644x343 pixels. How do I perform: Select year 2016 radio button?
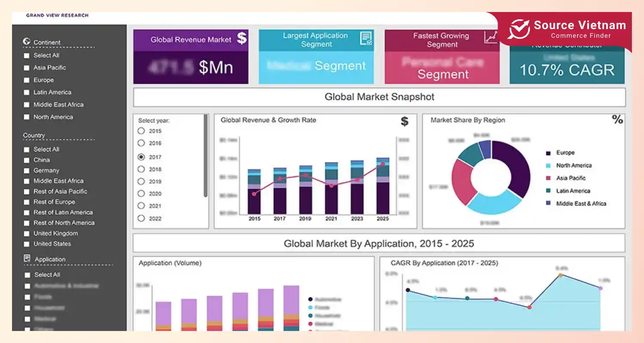point(141,143)
